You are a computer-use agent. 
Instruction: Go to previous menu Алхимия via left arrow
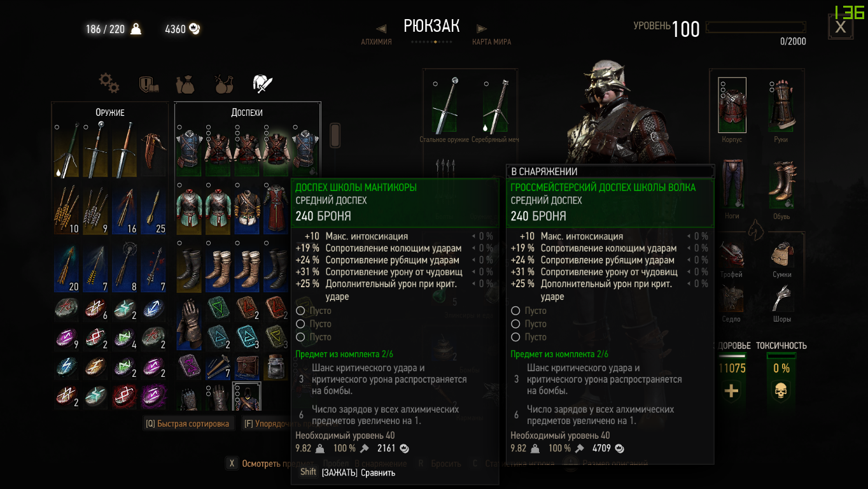(381, 29)
